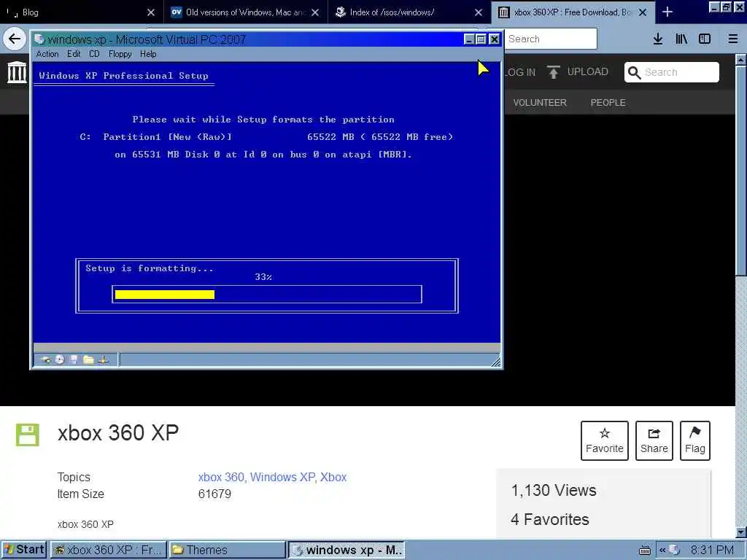Click the shared folder icon in Virtual PC status bar

(x=88, y=359)
